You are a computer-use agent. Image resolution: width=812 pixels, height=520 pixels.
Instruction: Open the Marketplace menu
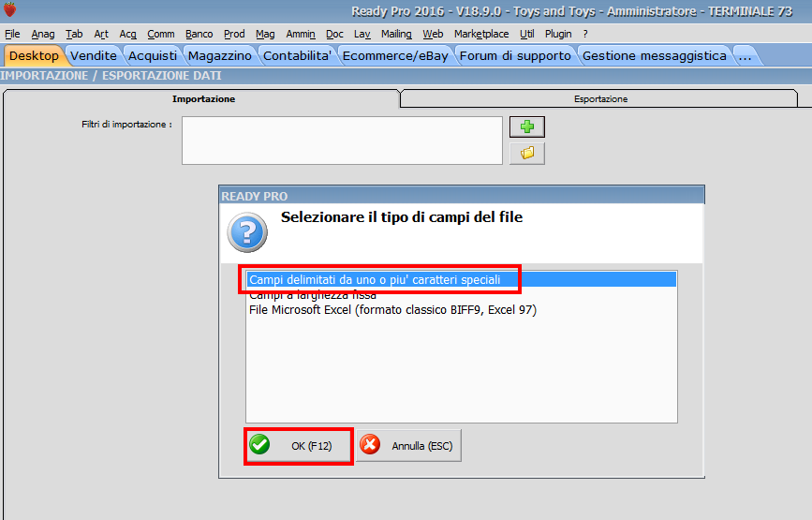[481, 34]
